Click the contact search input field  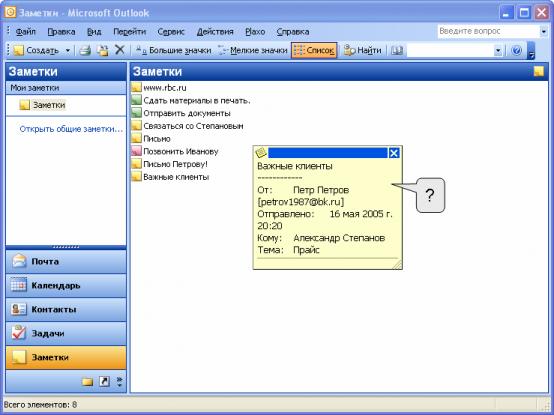click(x=450, y=51)
